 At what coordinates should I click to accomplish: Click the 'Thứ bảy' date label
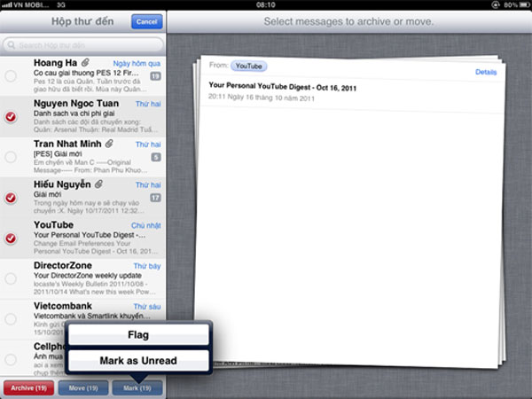coord(147,266)
